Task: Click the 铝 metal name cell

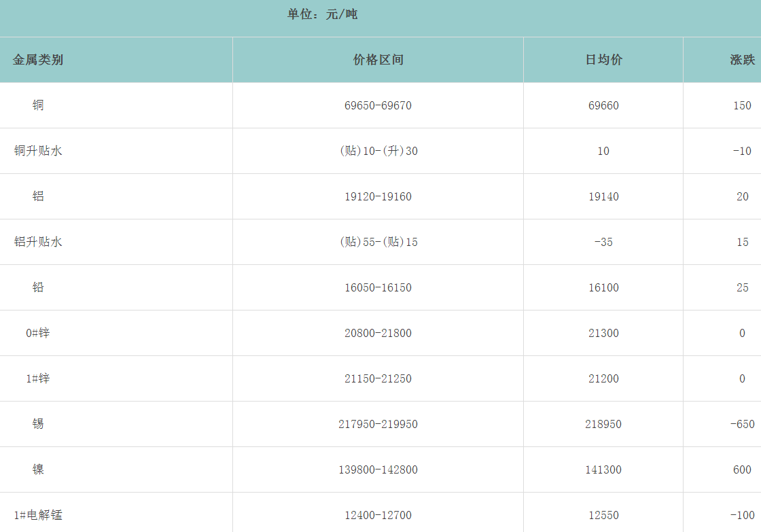Action: pyautogui.click(x=38, y=196)
